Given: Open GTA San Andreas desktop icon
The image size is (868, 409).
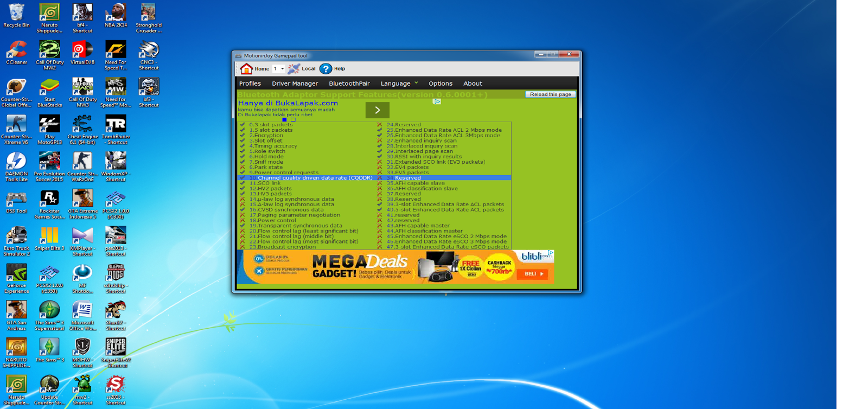Looking at the screenshot, I should pyautogui.click(x=16, y=316).
